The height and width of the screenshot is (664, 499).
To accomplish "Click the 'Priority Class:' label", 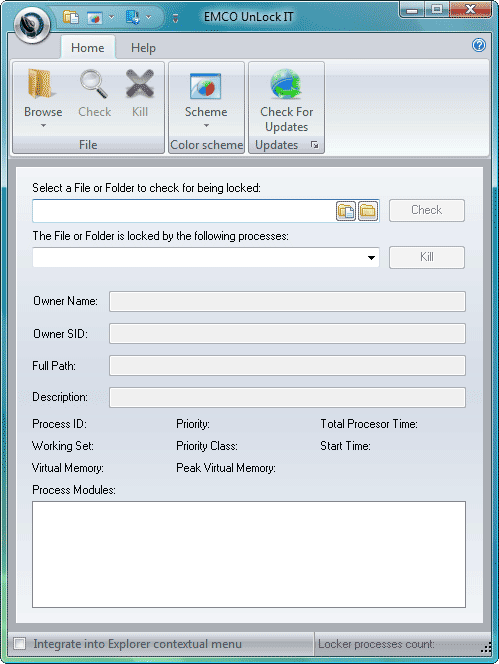I will 207,446.
